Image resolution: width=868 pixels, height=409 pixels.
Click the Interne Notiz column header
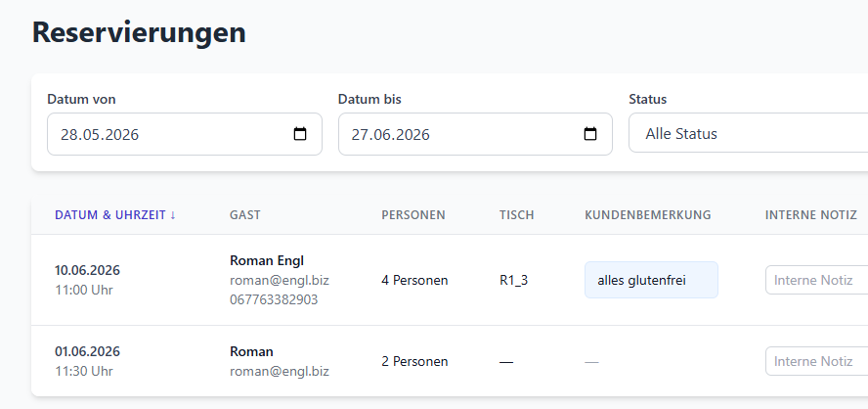tap(811, 215)
